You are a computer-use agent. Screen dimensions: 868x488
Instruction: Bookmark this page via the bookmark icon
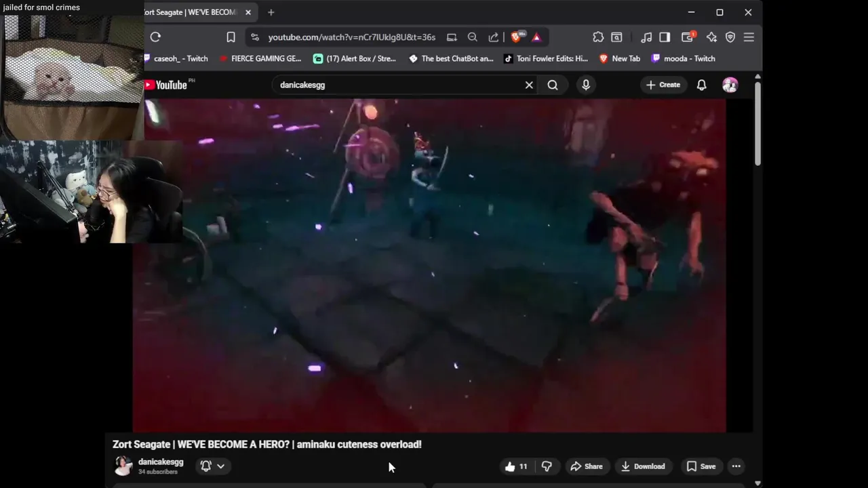231,37
